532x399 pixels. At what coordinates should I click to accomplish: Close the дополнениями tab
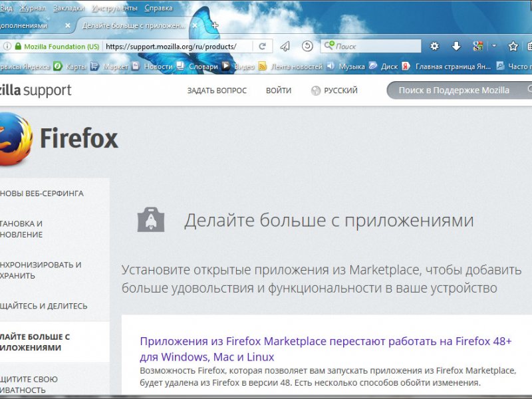click(68, 25)
